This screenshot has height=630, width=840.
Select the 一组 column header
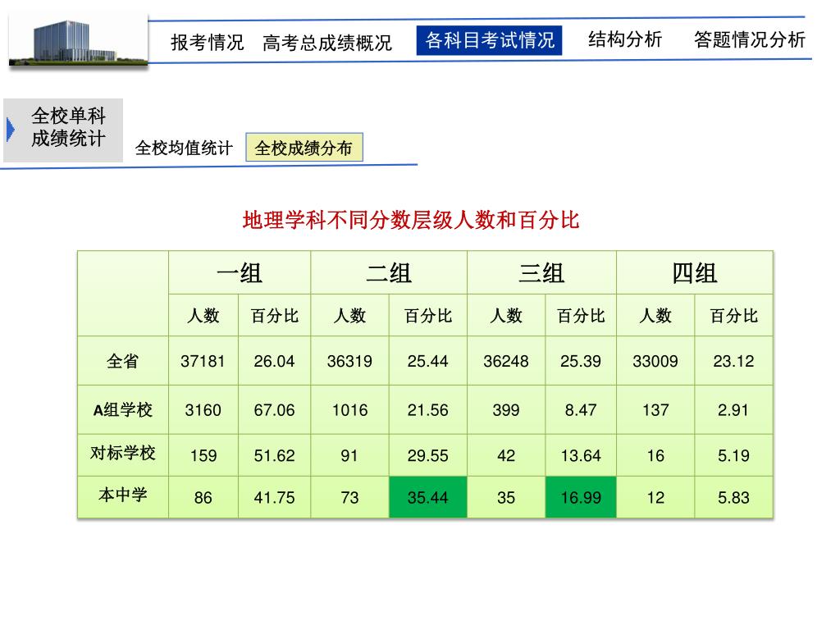pyautogui.click(x=240, y=272)
